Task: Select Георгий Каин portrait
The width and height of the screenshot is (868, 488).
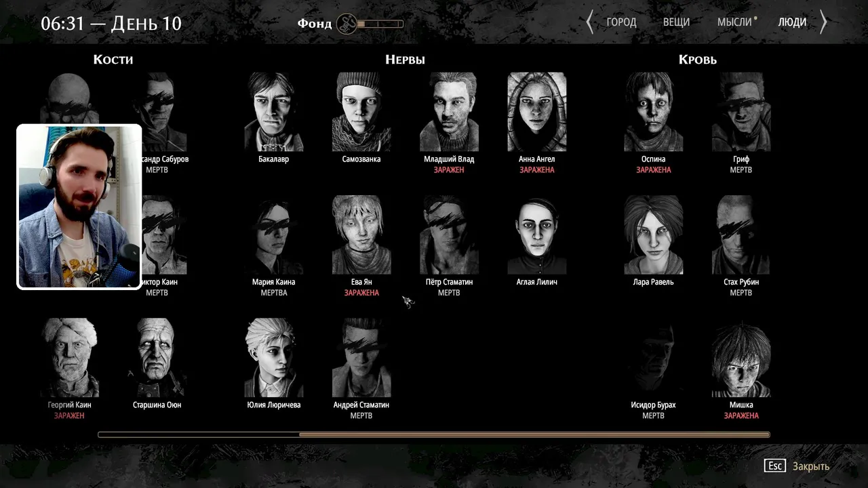Action: coord(69,357)
